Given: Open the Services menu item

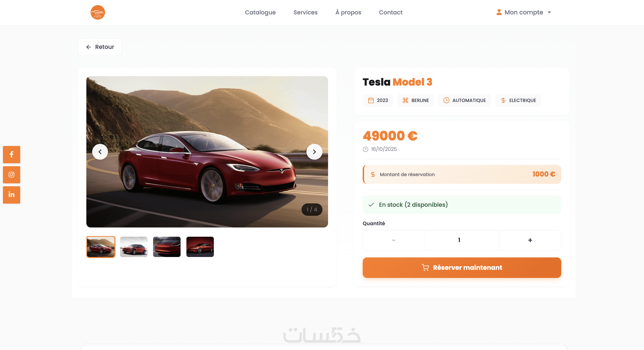Looking at the screenshot, I should click(305, 12).
